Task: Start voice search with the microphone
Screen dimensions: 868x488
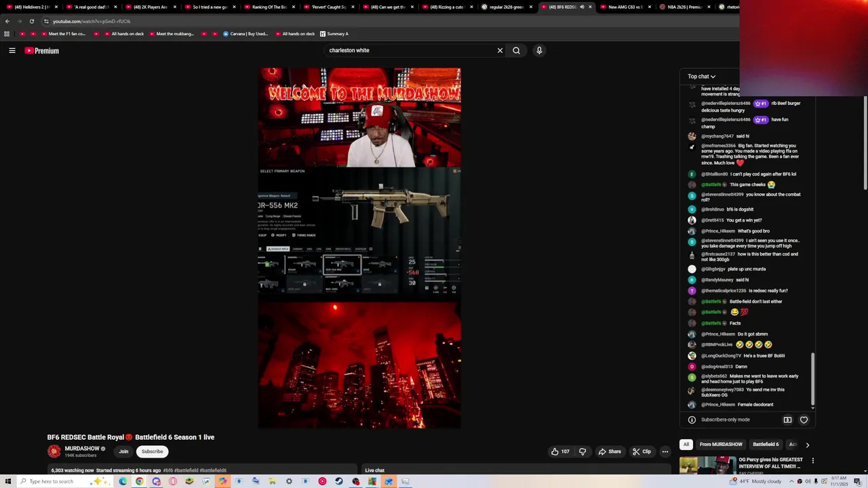Action: (539, 50)
